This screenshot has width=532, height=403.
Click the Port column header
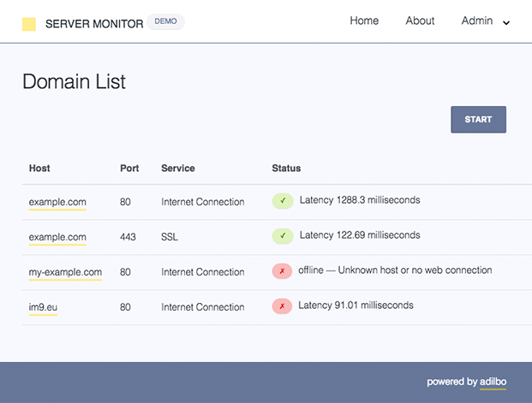pyautogui.click(x=129, y=168)
